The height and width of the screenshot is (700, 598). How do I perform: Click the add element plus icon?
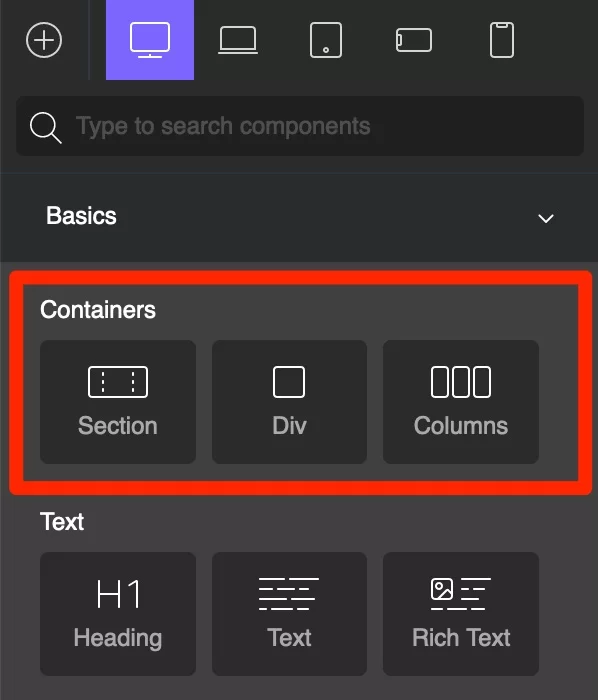[x=44, y=40]
